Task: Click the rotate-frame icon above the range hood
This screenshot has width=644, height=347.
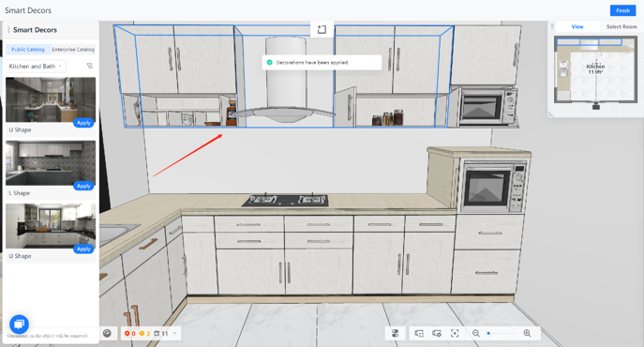Action: click(x=322, y=29)
